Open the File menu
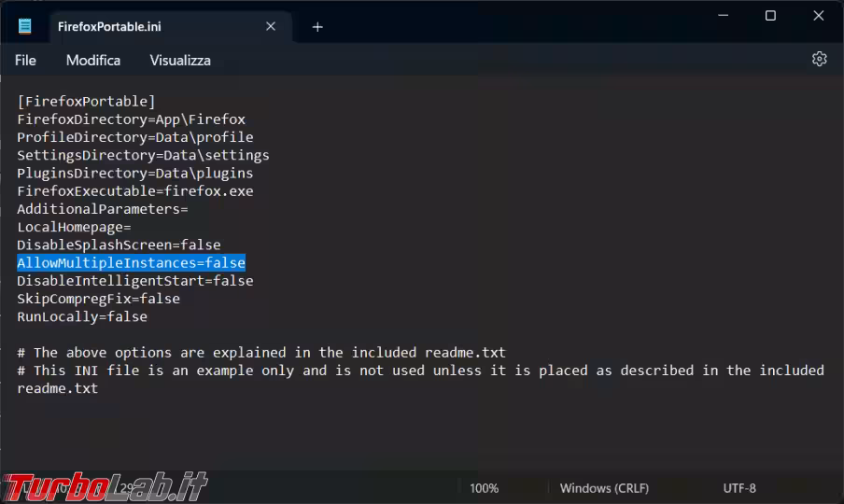Image resolution: width=844 pixels, height=504 pixels. tap(25, 61)
